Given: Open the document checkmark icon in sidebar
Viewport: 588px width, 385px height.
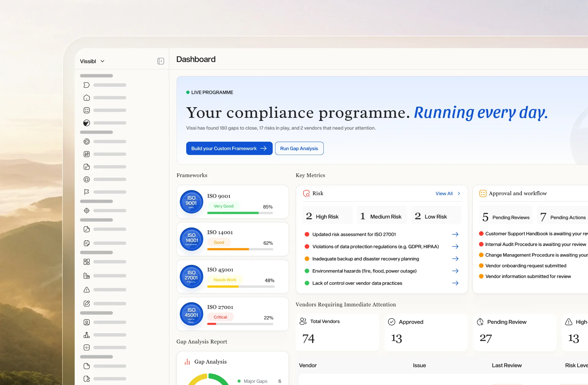Looking at the screenshot, I should tap(87, 229).
